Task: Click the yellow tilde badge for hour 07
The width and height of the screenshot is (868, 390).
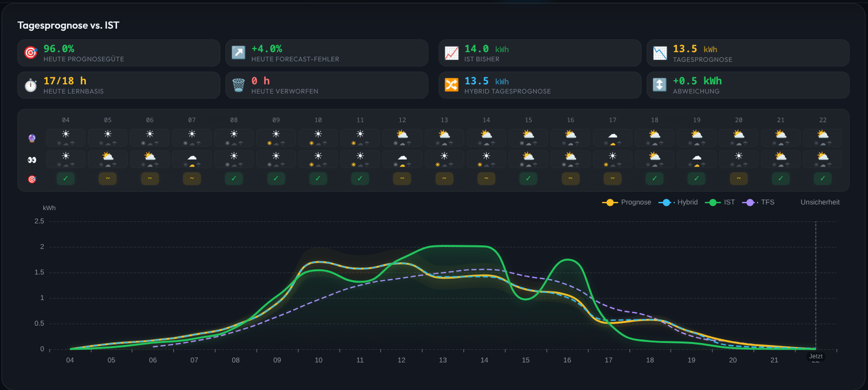Action: [x=192, y=178]
